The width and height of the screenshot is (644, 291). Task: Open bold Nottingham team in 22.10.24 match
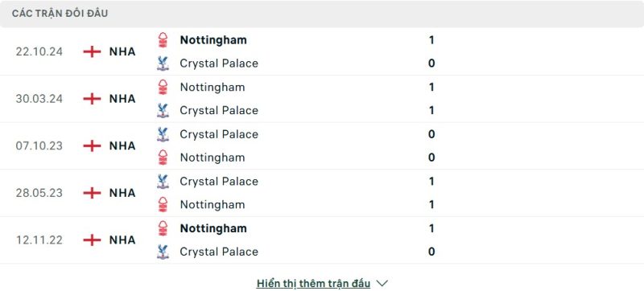[213, 40]
